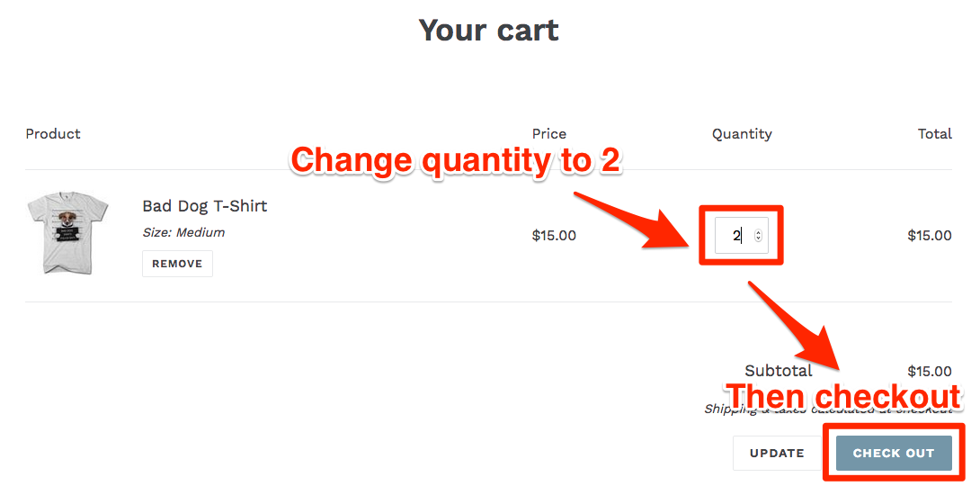The height and width of the screenshot is (486, 980).
Task: Click the quantity down arrow stepper
Action: [x=758, y=238]
